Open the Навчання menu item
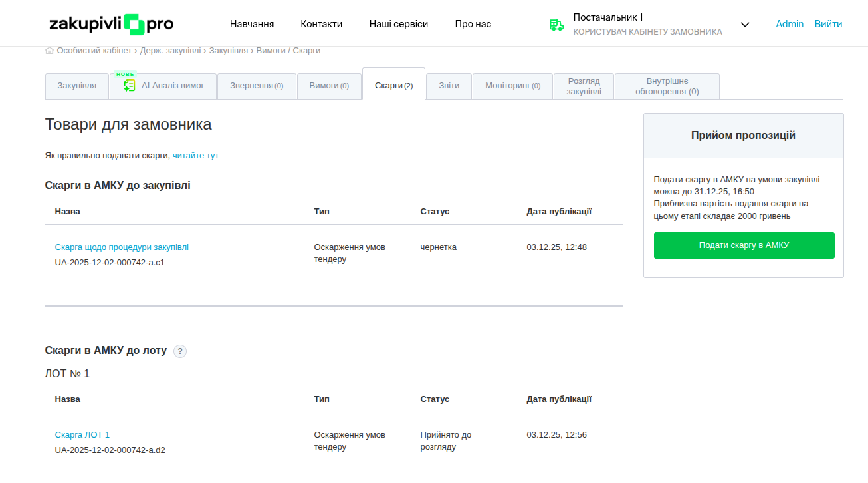Viewport: 868px width, 483px height. pyautogui.click(x=252, y=24)
